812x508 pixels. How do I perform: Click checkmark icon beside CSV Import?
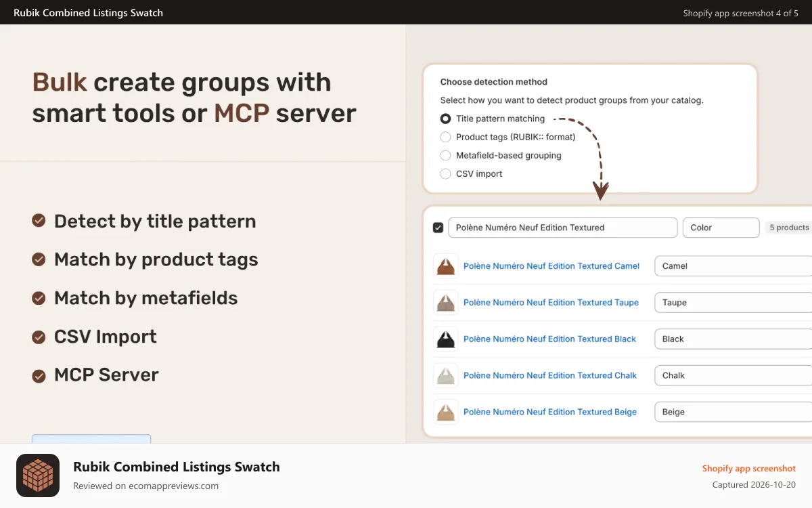click(x=39, y=336)
